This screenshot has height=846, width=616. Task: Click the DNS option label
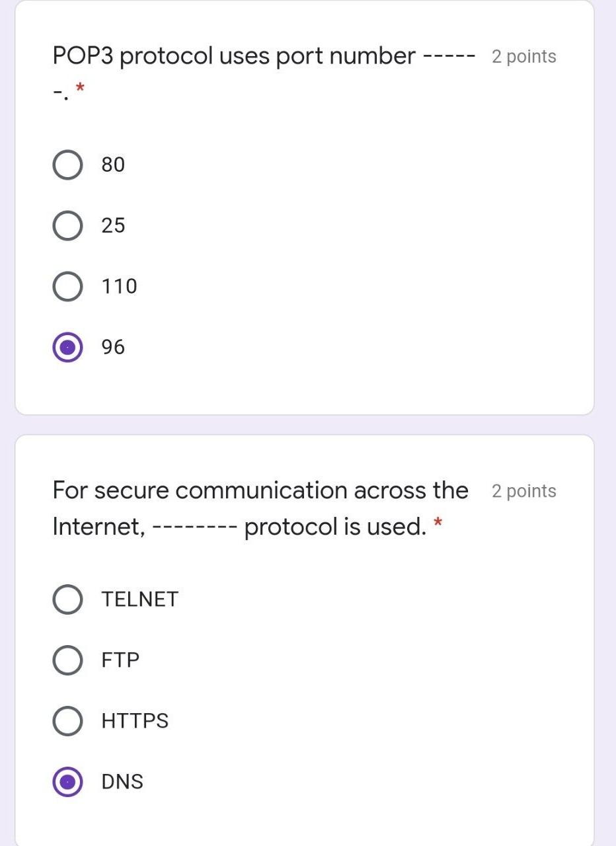(122, 781)
